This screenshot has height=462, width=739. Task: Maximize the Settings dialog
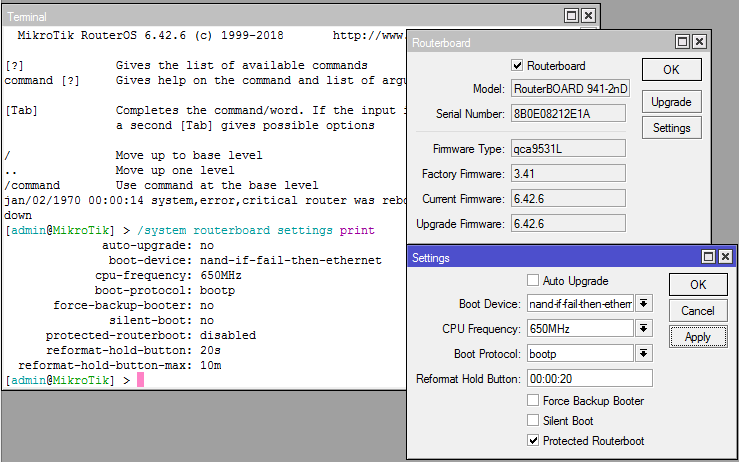pyautogui.click(x=708, y=257)
